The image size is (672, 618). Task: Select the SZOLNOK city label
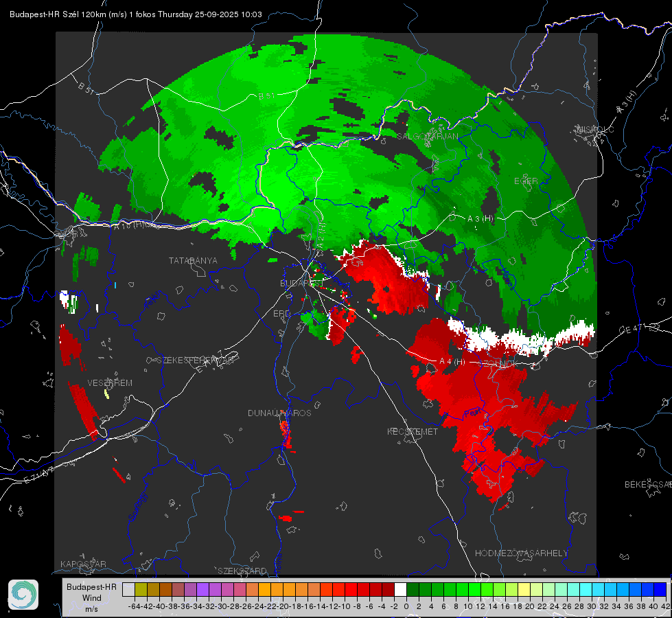498,363
